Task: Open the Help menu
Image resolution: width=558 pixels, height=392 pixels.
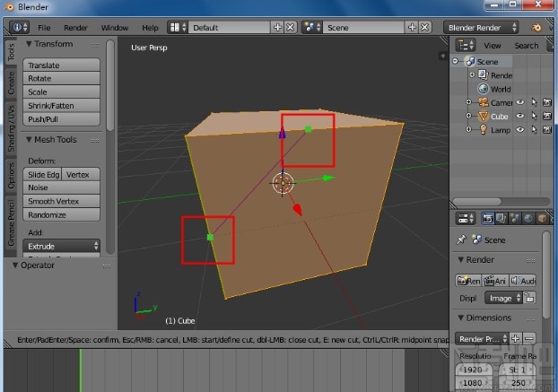Action: coord(150,28)
